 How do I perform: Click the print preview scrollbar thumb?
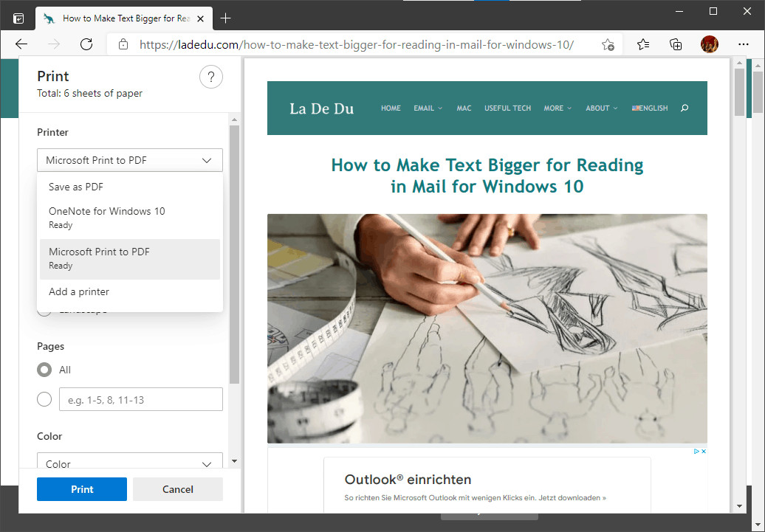pos(739,91)
